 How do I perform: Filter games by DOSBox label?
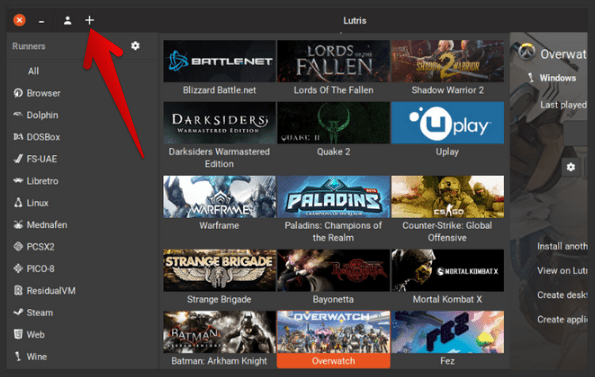(43, 137)
